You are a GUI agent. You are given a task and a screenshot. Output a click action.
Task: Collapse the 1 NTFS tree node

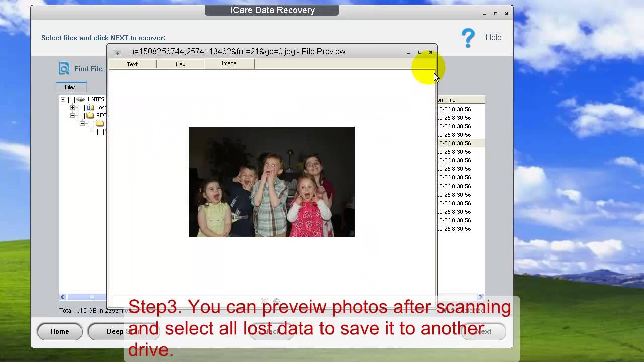click(63, 100)
